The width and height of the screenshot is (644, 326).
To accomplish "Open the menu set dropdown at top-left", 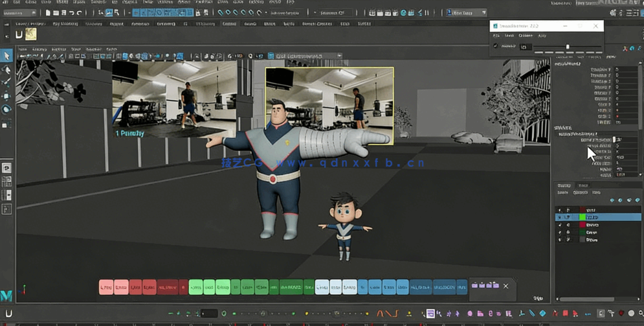I will click(x=20, y=13).
